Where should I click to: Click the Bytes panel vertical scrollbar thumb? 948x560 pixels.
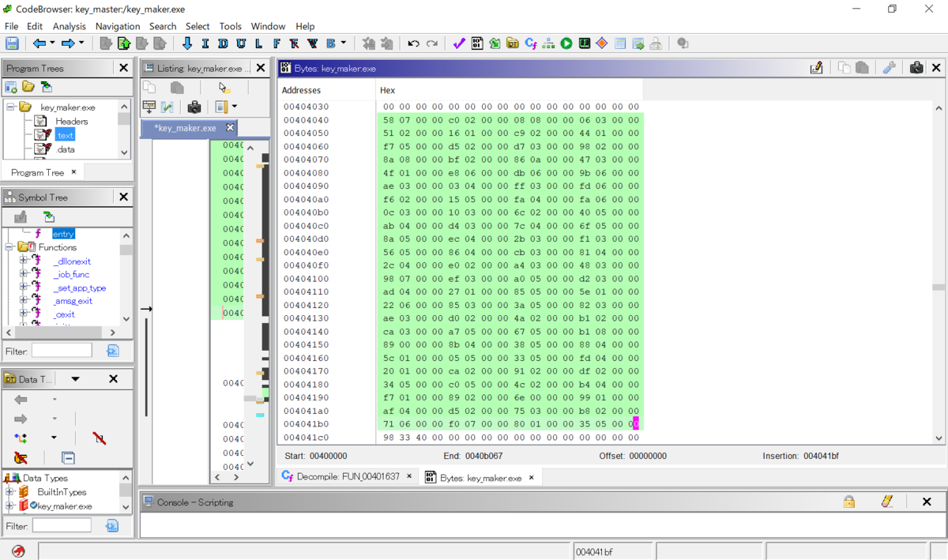pos(939,288)
